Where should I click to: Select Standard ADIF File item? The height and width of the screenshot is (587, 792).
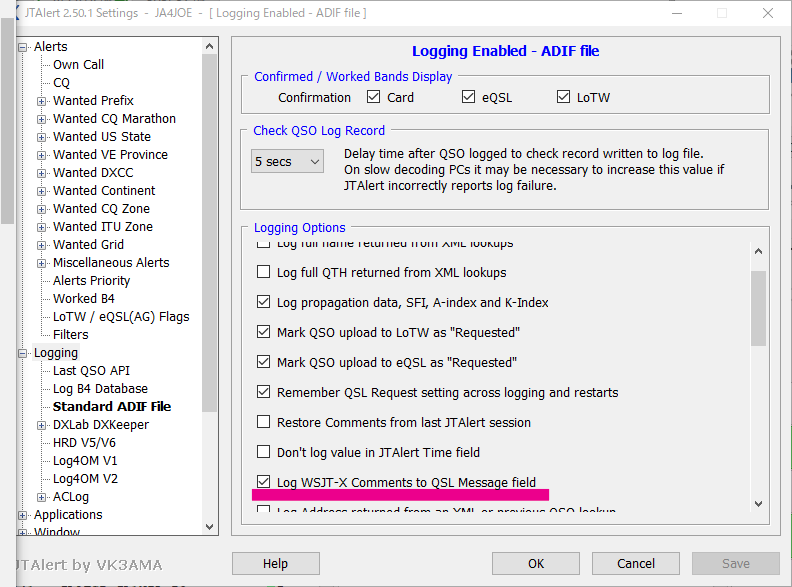(x=112, y=407)
